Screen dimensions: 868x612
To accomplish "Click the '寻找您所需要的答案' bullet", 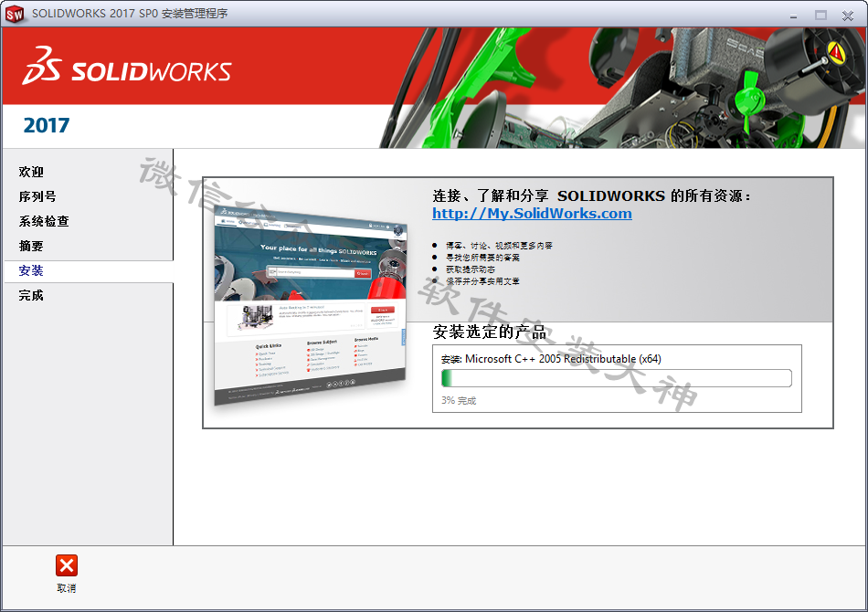I will (x=482, y=258).
